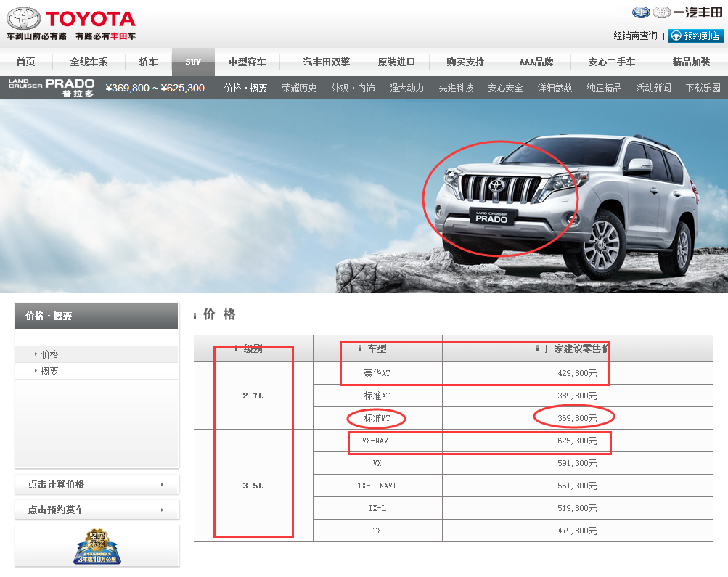Open the AAA品牌 navigation item
Viewport: 728px width, 577px height.
pyautogui.click(x=536, y=62)
